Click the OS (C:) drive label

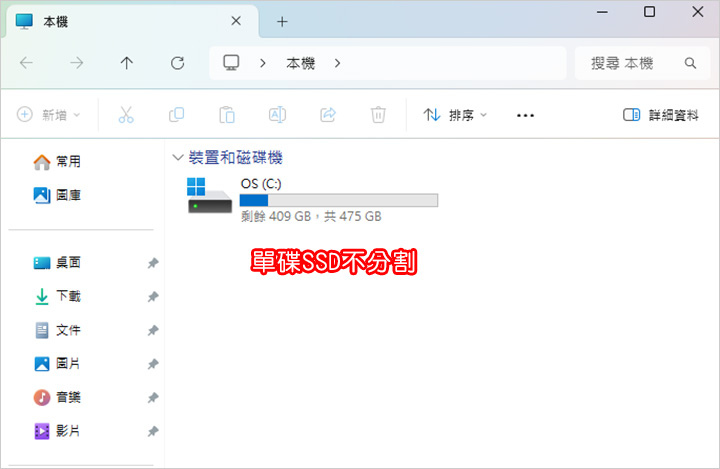point(261,184)
